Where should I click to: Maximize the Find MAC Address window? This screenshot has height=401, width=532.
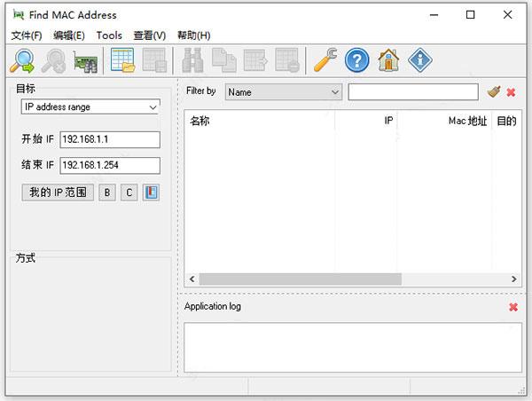[x=470, y=15]
